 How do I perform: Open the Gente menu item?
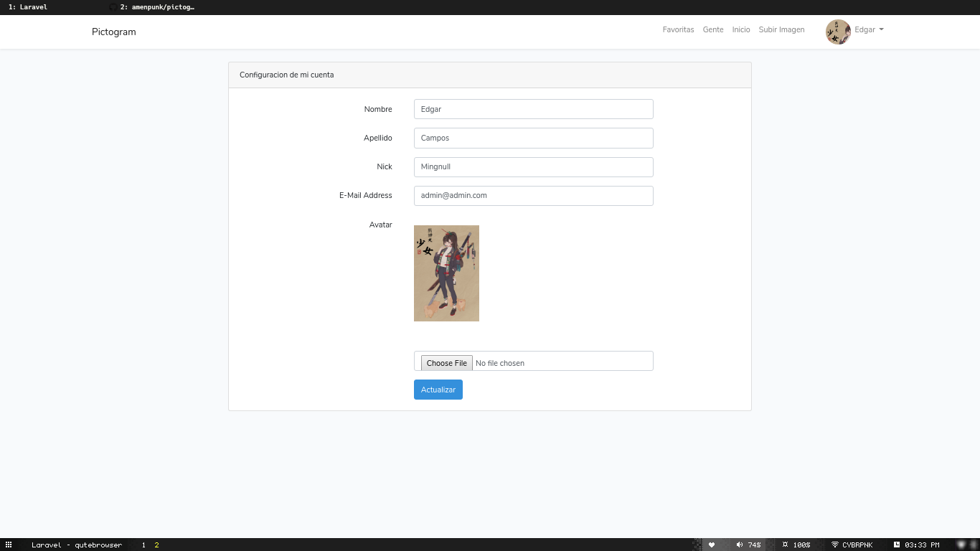click(x=713, y=30)
